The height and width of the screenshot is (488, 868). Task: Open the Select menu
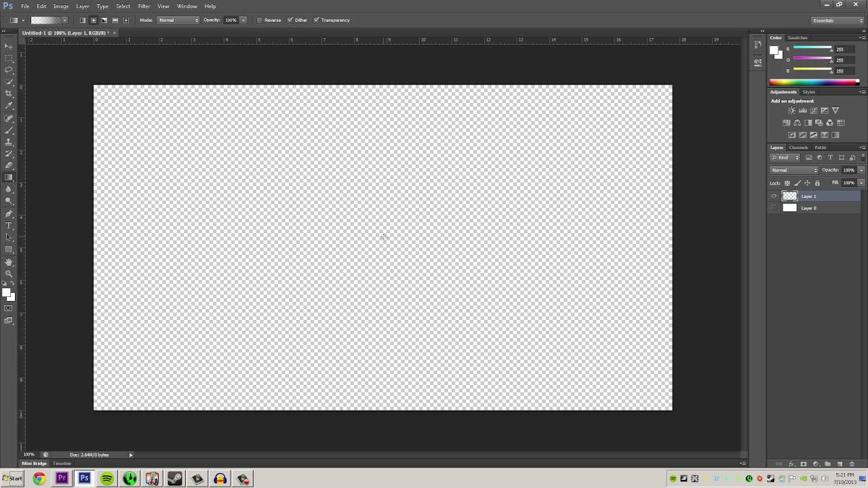coord(123,6)
